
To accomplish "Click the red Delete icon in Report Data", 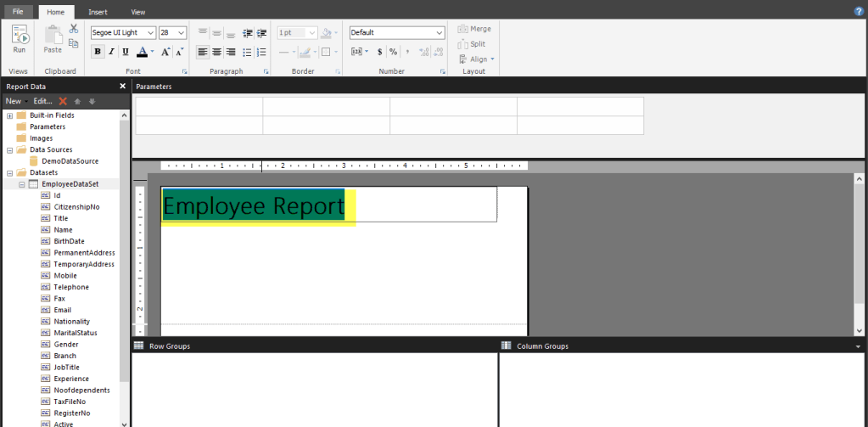I will pos(63,101).
